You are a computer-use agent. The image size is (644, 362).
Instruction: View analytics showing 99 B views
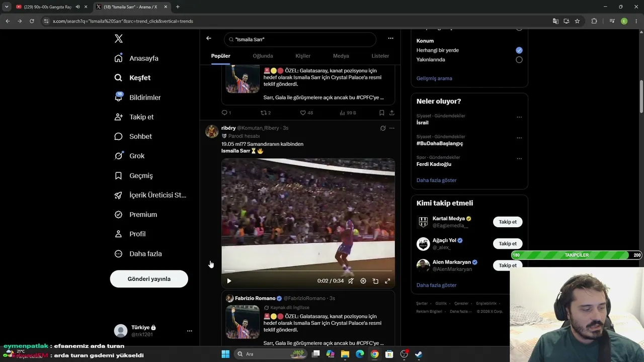pos(348,113)
